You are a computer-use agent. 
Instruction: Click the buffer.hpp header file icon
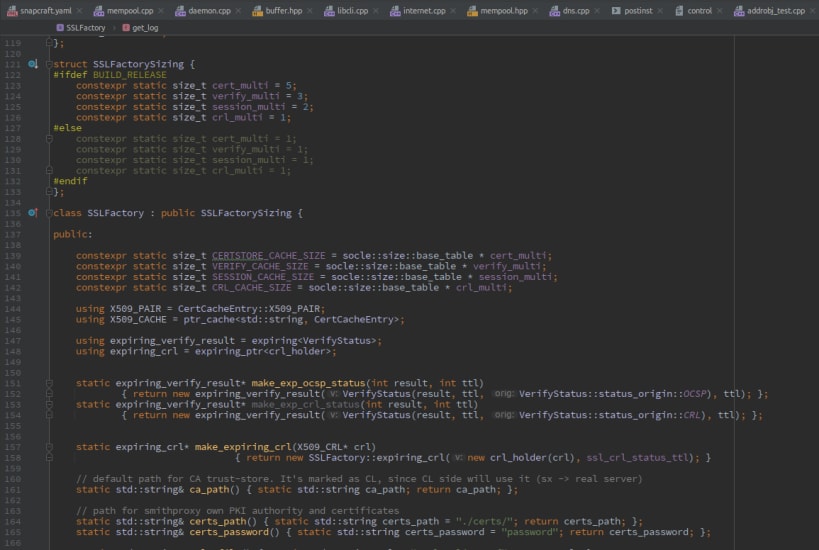[258, 10]
